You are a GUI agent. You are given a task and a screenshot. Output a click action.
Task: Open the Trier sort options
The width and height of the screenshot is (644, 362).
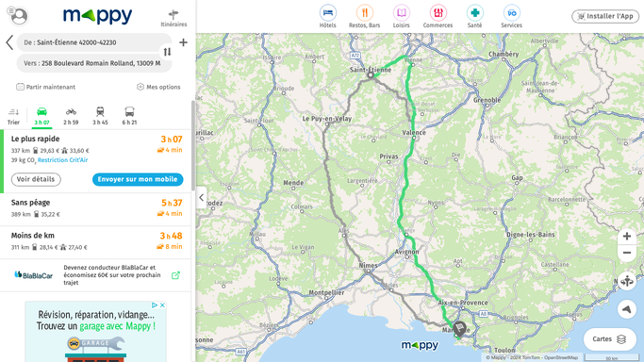tap(13, 116)
